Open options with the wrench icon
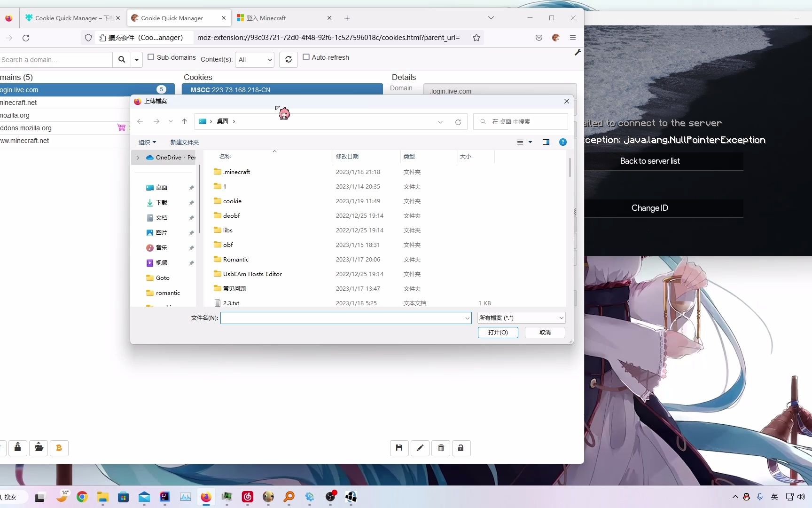Viewport: 812px width, 508px height. (x=578, y=53)
